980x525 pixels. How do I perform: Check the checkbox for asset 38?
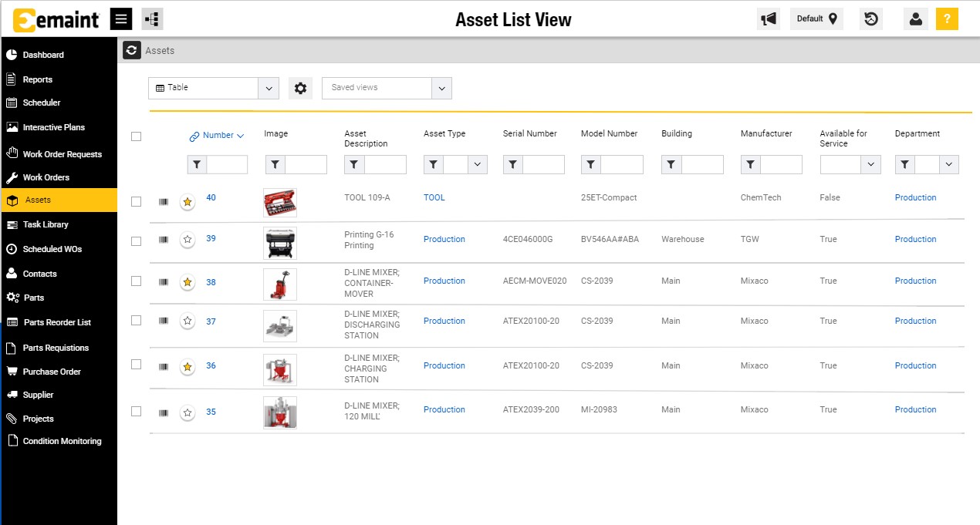tap(137, 281)
